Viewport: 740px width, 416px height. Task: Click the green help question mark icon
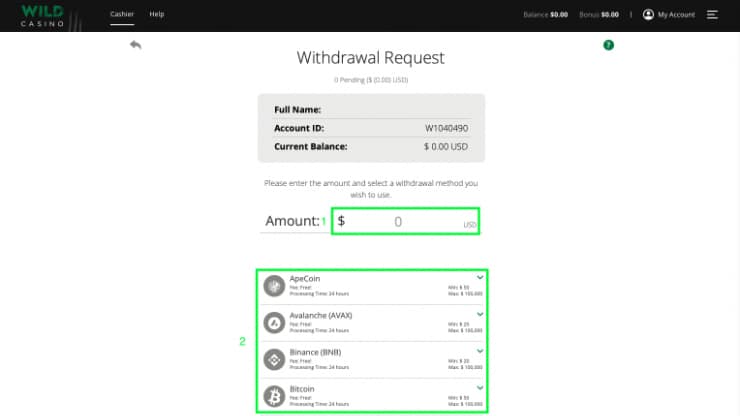(608, 45)
